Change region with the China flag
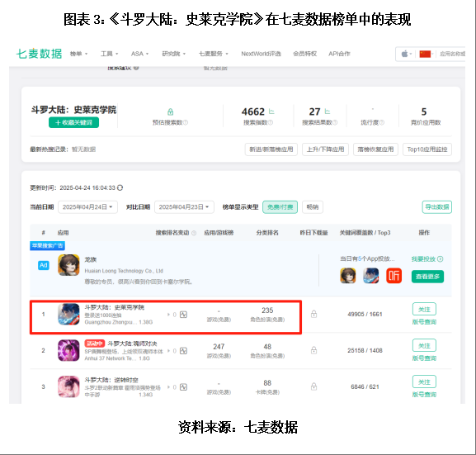This screenshot has height=455, width=476. (x=427, y=55)
